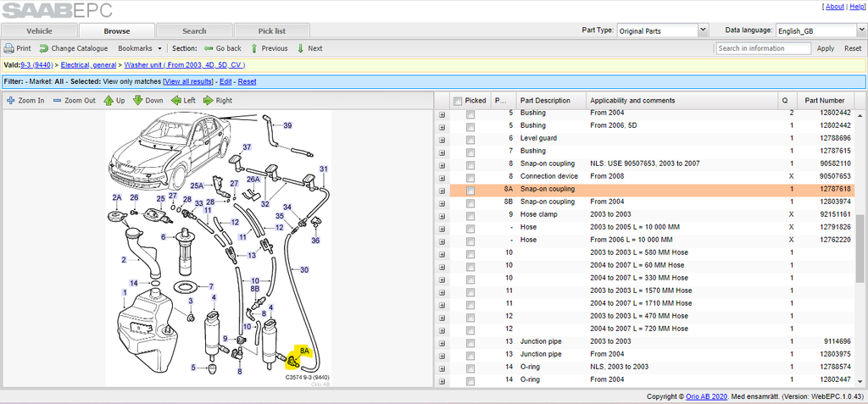
Task: Click the 9-3 (9440) breadcrumb link
Action: point(36,65)
